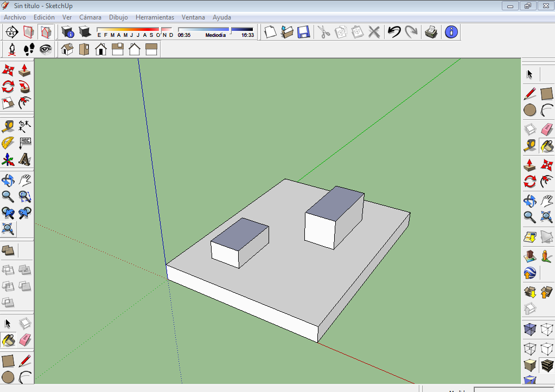
Task: Select the Axes tool
Action: point(8,159)
